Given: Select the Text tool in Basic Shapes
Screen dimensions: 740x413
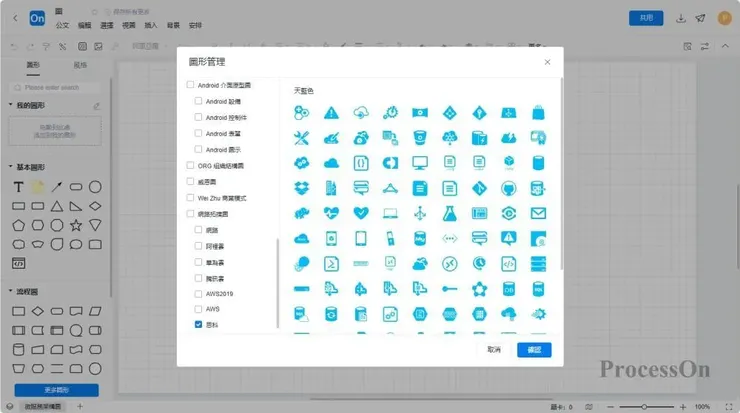Looking at the screenshot, I should tap(18, 187).
